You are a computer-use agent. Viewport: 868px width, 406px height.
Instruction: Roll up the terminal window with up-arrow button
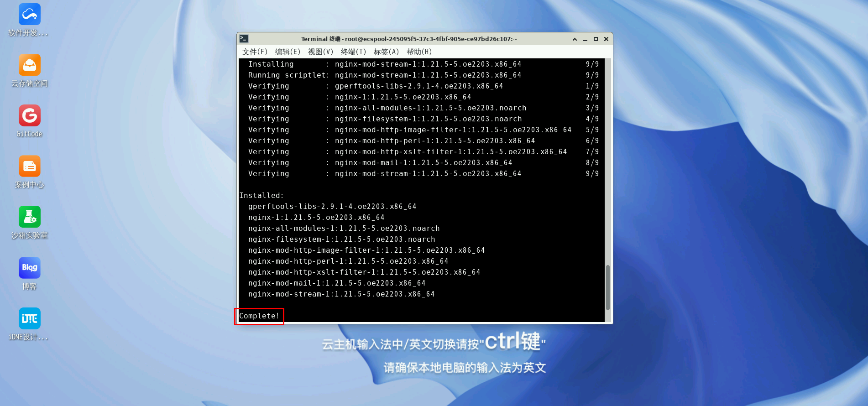pos(575,39)
